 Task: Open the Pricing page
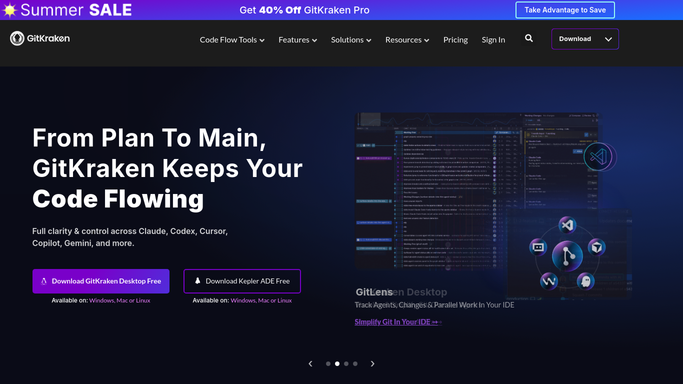456,40
